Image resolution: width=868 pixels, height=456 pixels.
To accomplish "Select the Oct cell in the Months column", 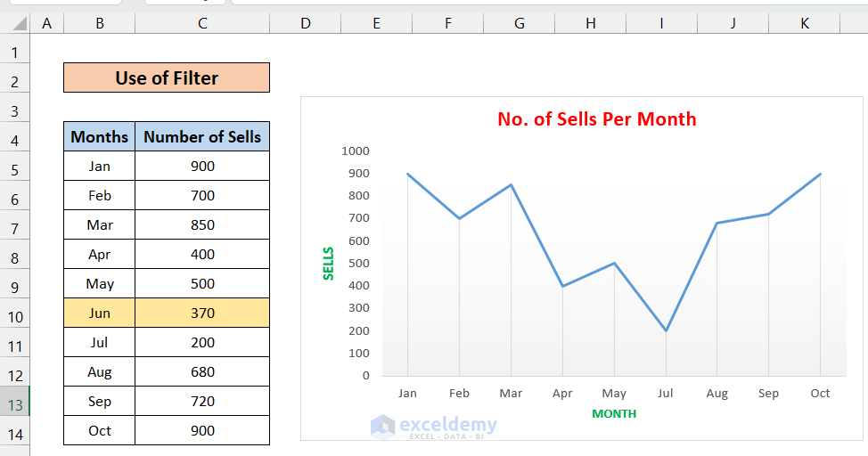I will coord(100,431).
